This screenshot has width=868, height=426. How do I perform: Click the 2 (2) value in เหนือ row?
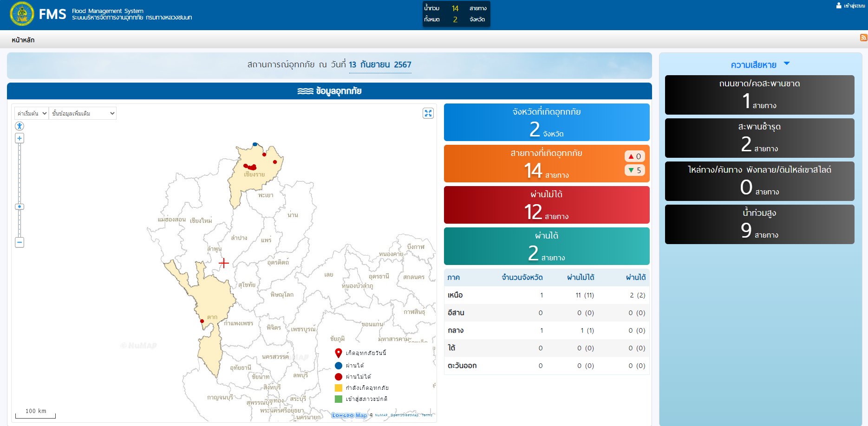pyautogui.click(x=638, y=295)
